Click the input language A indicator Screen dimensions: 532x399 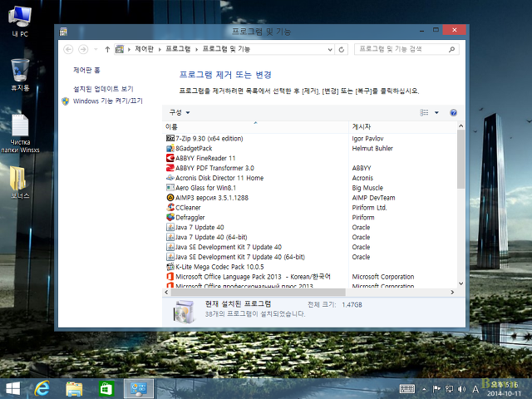pyautogui.click(x=475, y=389)
